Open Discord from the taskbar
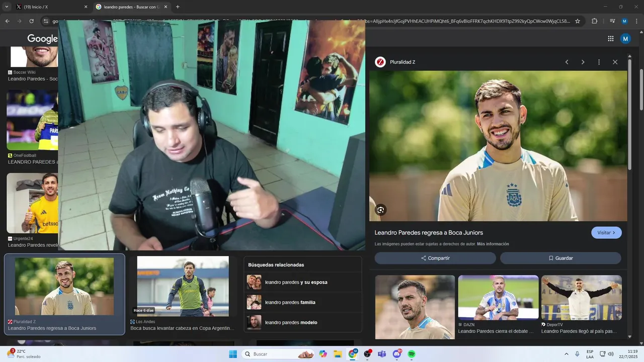 click(x=397, y=354)
